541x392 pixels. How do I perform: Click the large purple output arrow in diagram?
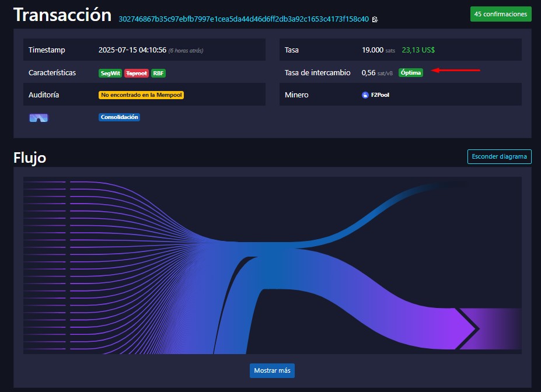point(467,330)
